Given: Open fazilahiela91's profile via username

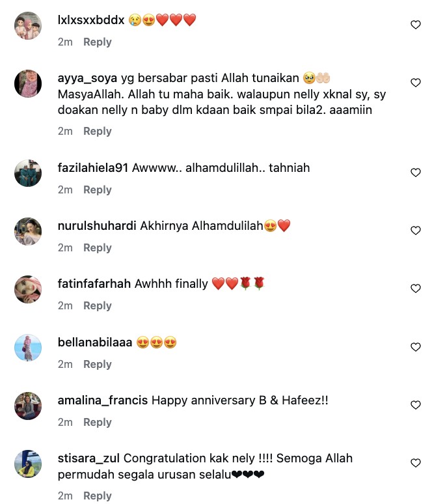Looking at the screenshot, I should point(93,168).
